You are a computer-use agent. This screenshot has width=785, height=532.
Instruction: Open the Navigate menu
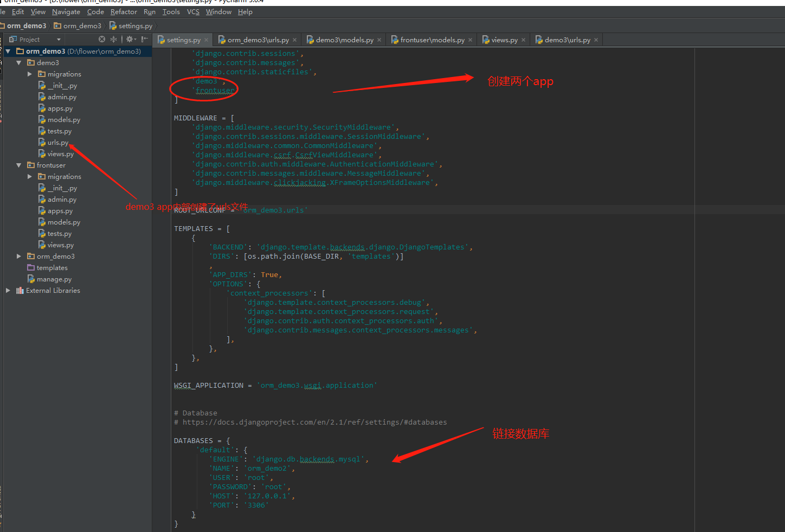click(66, 12)
